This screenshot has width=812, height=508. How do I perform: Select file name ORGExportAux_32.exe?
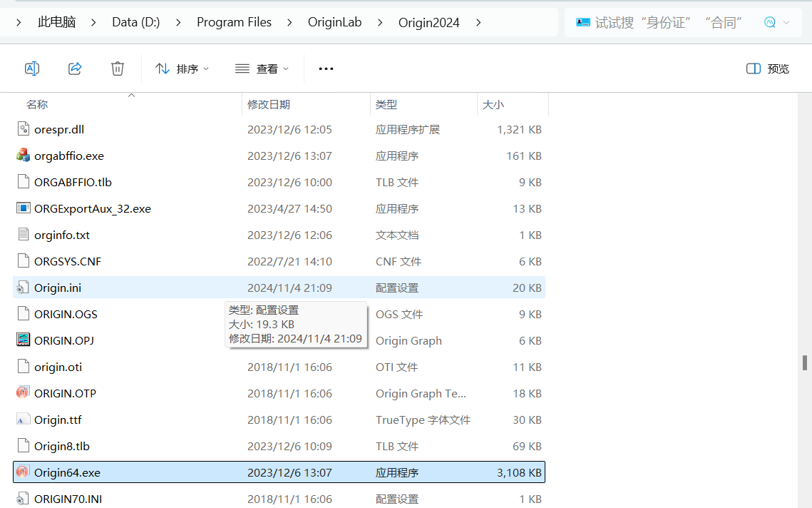(93, 209)
